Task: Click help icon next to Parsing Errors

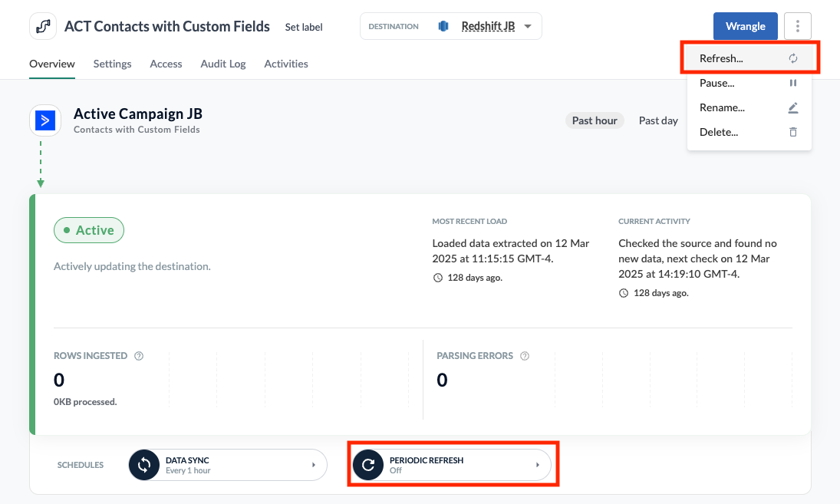Action: point(525,356)
